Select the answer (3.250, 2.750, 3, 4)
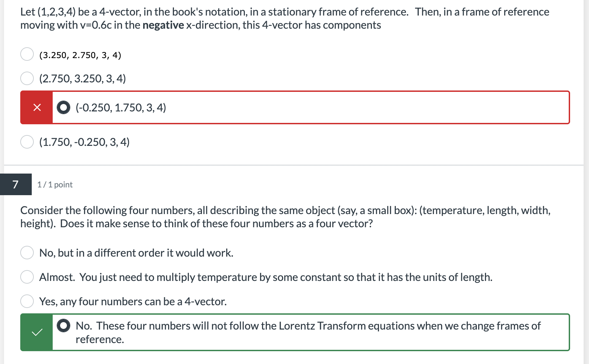This screenshot has width=589, height=364. coord(80,55)
